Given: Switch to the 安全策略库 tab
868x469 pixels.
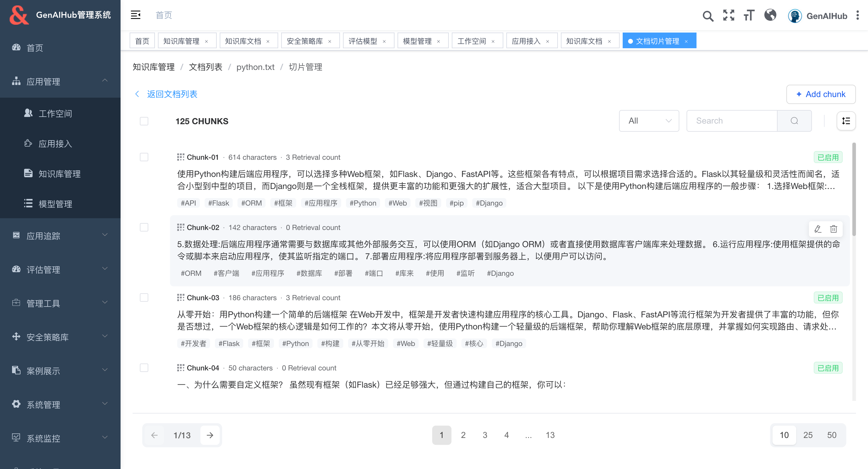Looking at the screenshot, I should tap(305, 41).
